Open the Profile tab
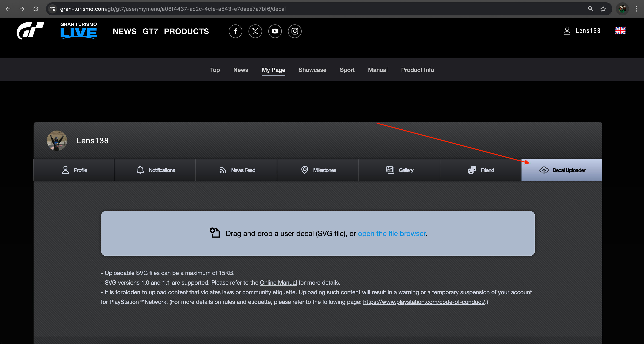Screen dimensions: 644x344 click(x=74, y=170)
